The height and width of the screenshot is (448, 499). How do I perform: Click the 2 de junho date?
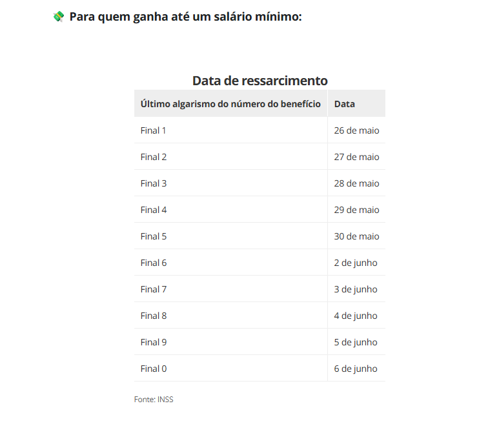(356, 263)
